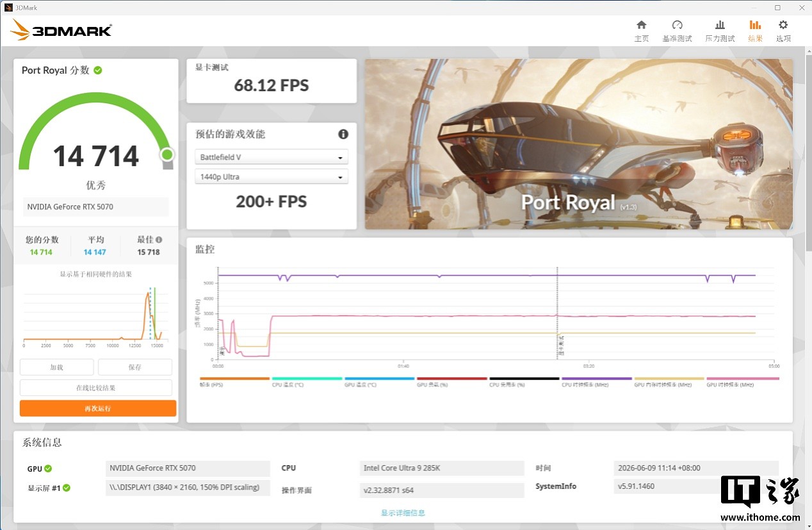Image resolution: width=812 pixels, height=530 pixels.
Task: Click green validation check next to Port Royal 分数
Action: coord(98,70)
